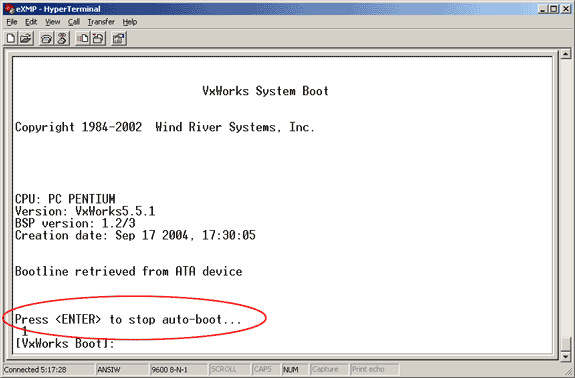Open the View menu

(x=52, y=22)
